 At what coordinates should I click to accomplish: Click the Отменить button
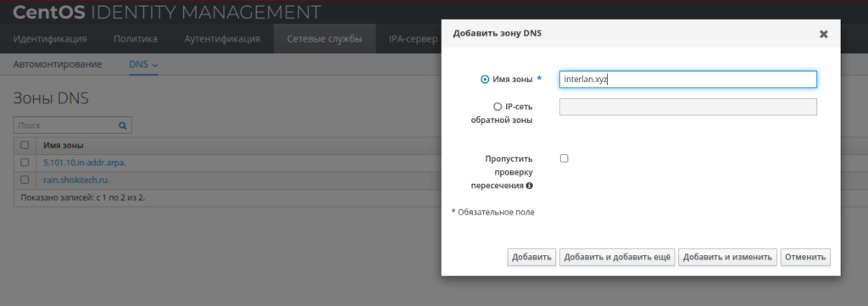point(805,258)
